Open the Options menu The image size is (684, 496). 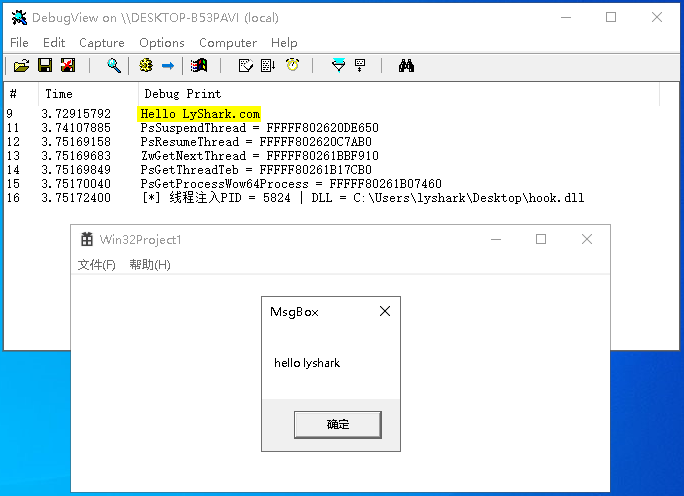162,43
